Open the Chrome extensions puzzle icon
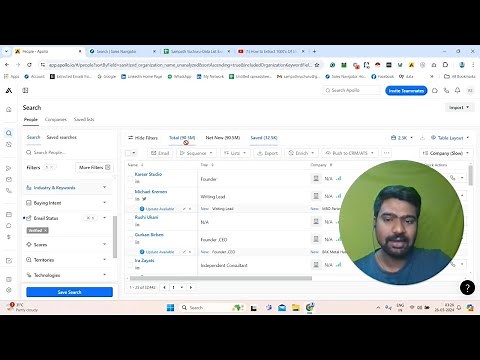The width and height of the screenshot is (480, 360). [x=445, y=65]
